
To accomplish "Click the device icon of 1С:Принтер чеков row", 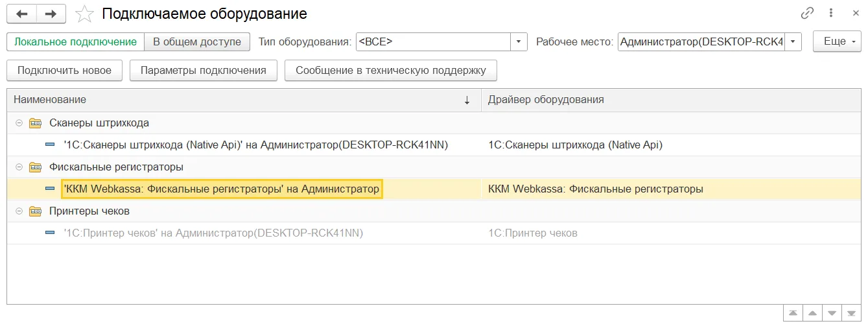I will [x=50, y=233].
